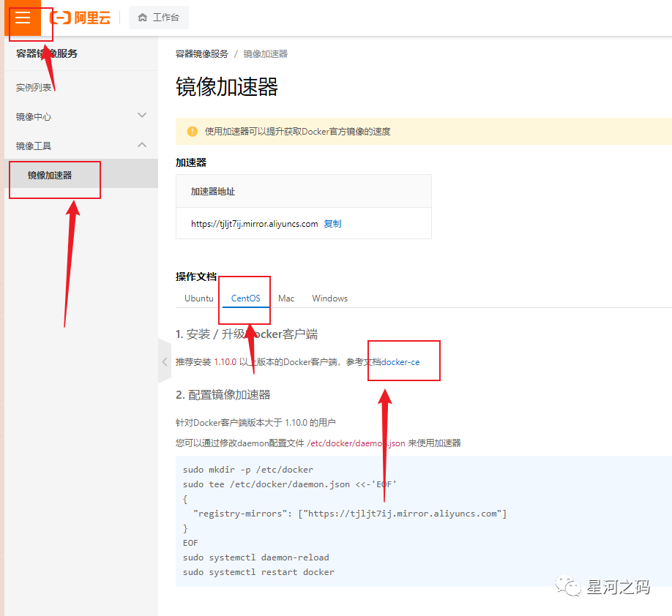Click the 2. 配置镜像加速器 heading
This screenshot has height=616, width=672.
(223, 394)
